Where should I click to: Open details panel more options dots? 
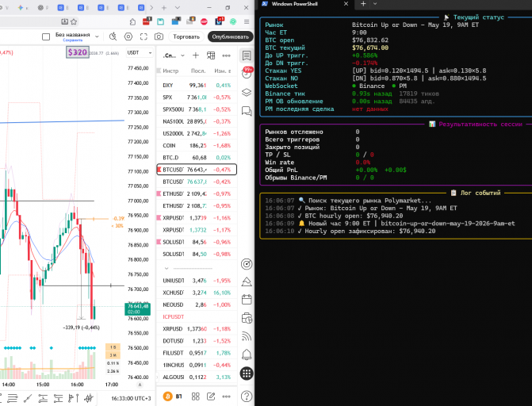point(226,396)
